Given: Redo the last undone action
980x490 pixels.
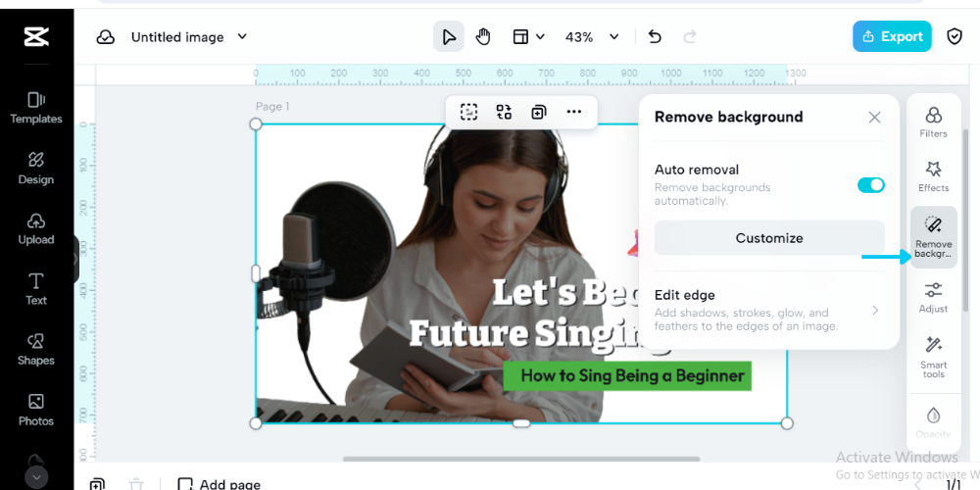Looking at the screenshot, I should coord(689,37).
